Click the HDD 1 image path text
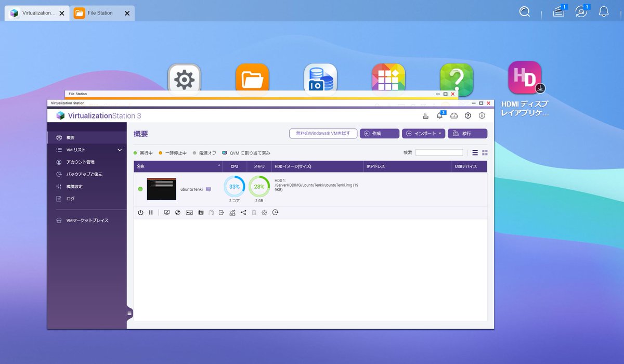The image size is (624, 364). pyautogui.click(x=316, y=185)
